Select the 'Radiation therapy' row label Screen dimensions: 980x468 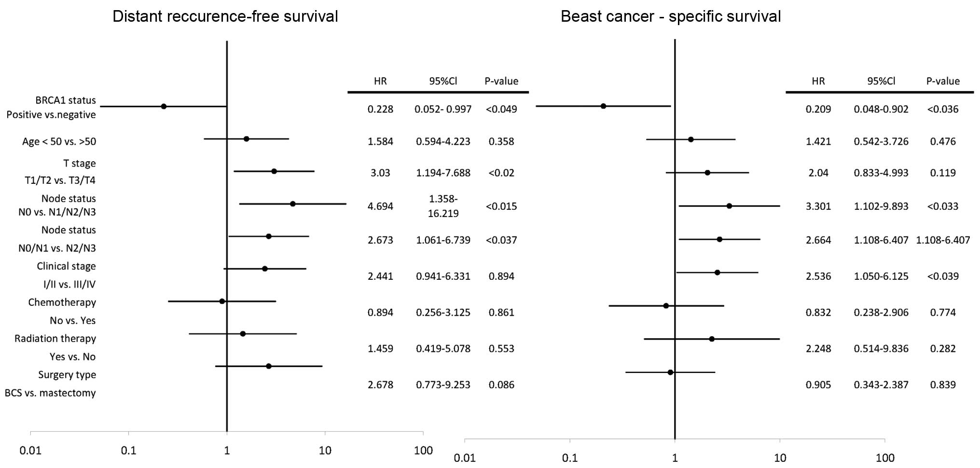pyautogui.click(x=55, y=339)
